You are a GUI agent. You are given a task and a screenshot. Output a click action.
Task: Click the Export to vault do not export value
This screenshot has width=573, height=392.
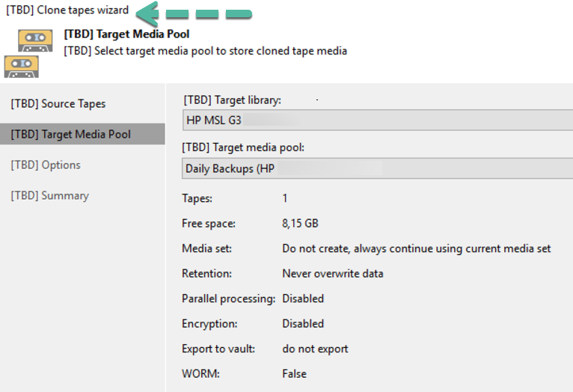(315, 349)
